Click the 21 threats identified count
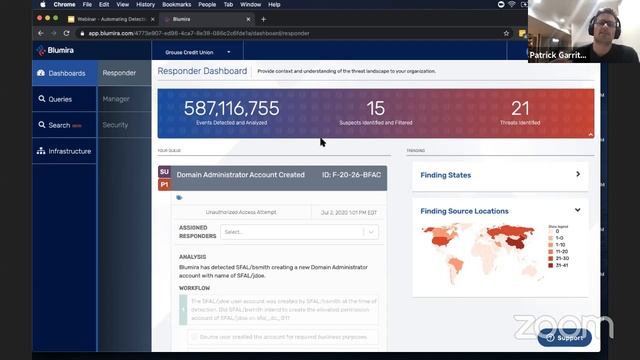Screen dimensions: 640x360 click(x=520, y=109)
